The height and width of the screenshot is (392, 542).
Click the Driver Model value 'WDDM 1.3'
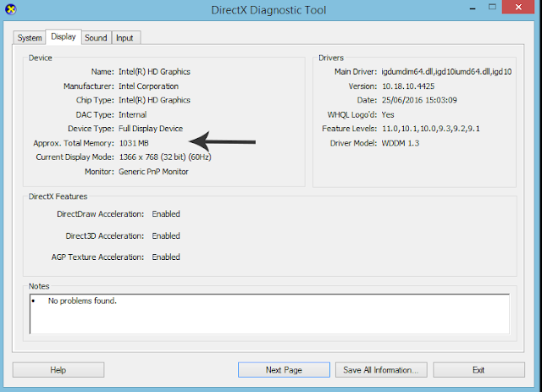coord(401,143)
